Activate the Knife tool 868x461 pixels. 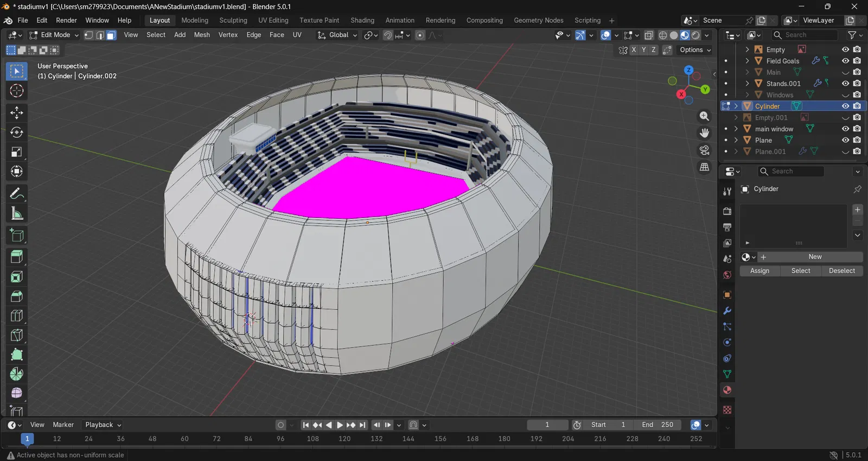(17, 336)
